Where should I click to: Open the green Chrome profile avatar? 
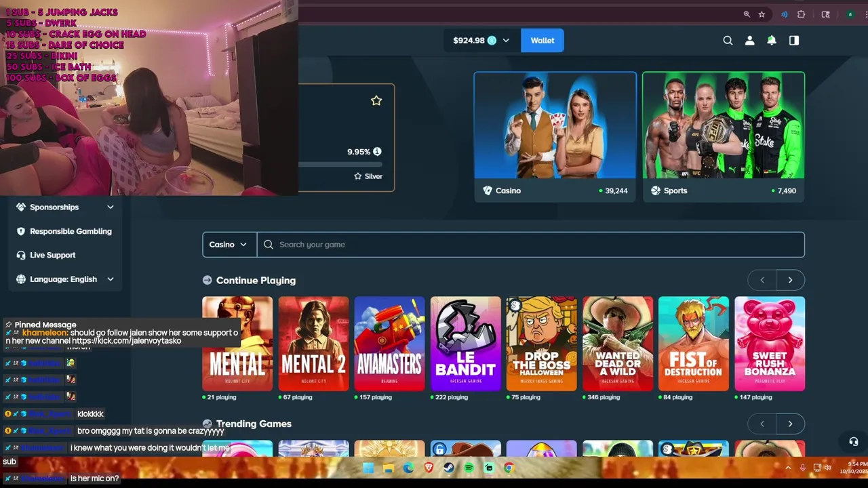[850, 14]
